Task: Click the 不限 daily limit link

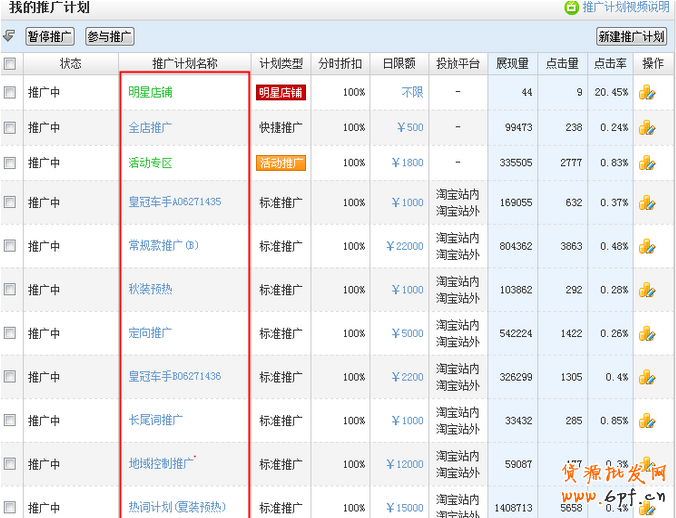Action: coord(413,92)
